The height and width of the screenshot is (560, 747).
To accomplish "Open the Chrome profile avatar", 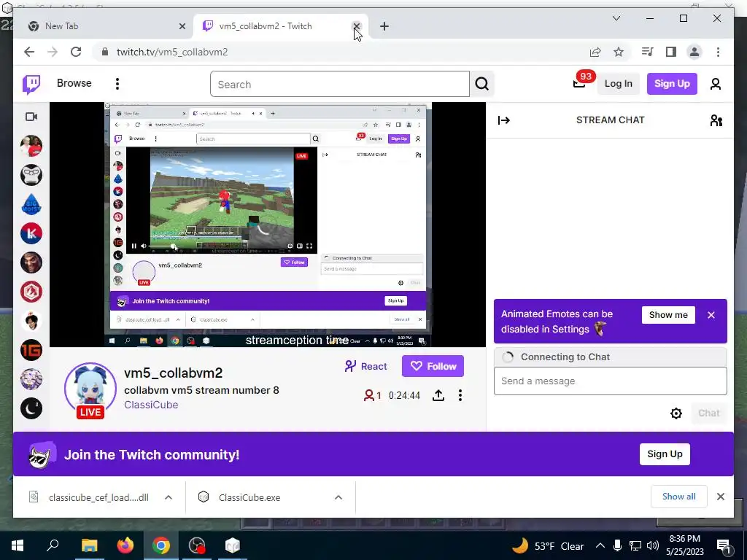I will tap(694, 52).
